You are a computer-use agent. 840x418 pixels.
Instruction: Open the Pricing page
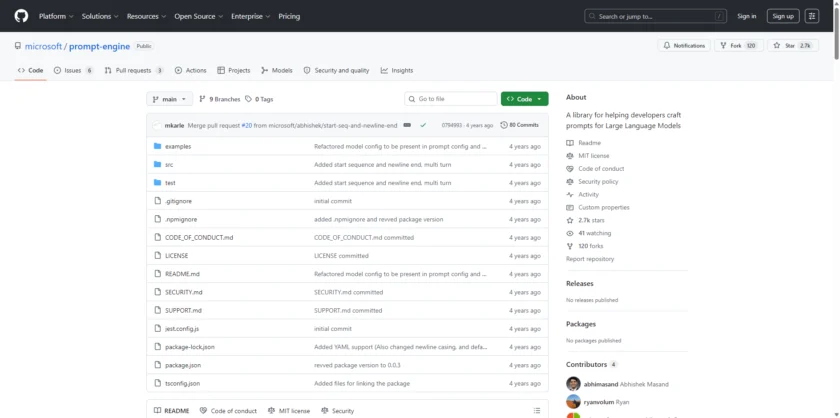[x=289, y=16]
